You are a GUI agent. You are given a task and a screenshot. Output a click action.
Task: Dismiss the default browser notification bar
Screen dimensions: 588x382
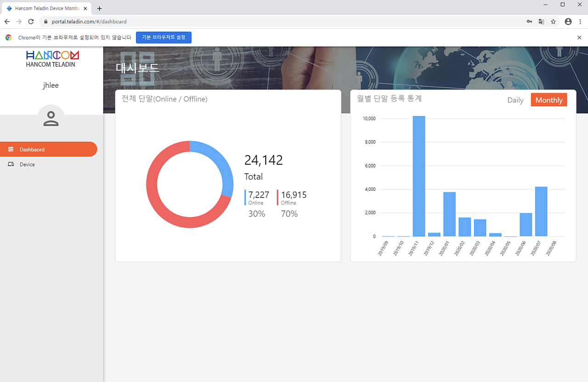(579, 38)
